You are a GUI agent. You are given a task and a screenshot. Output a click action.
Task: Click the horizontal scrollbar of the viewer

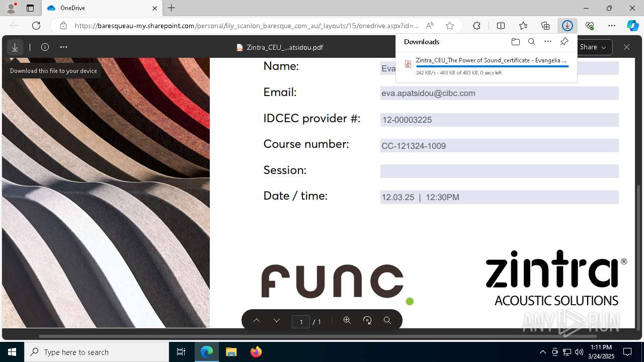(x=318, y=336)
